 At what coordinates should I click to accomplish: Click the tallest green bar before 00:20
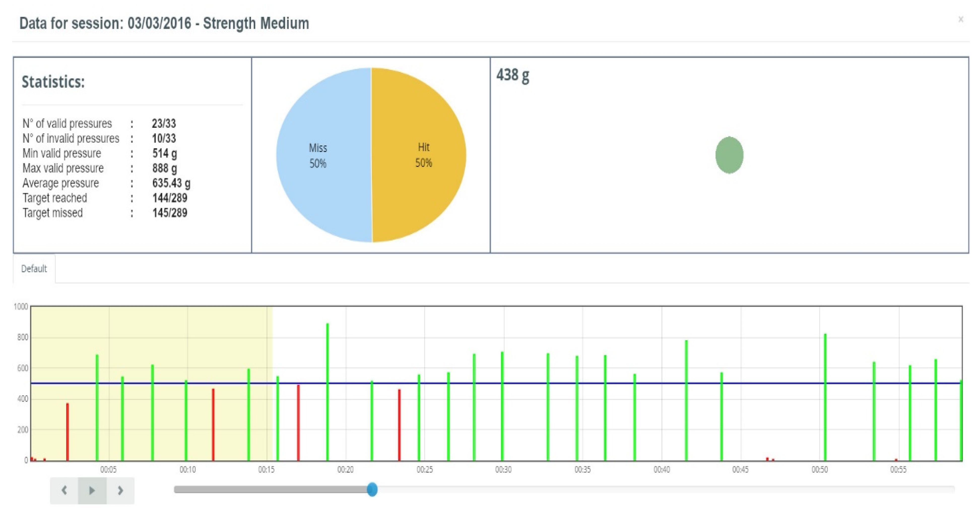point(328,392)
